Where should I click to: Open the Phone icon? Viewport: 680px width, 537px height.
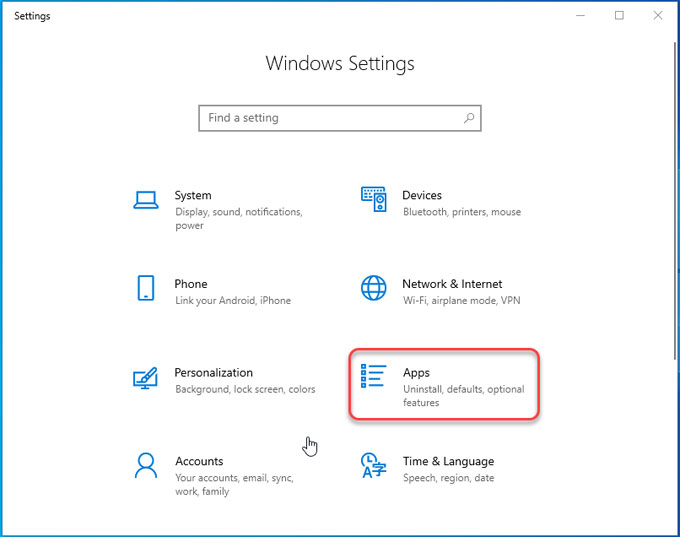pyautogui.click(x=146, y=288)
